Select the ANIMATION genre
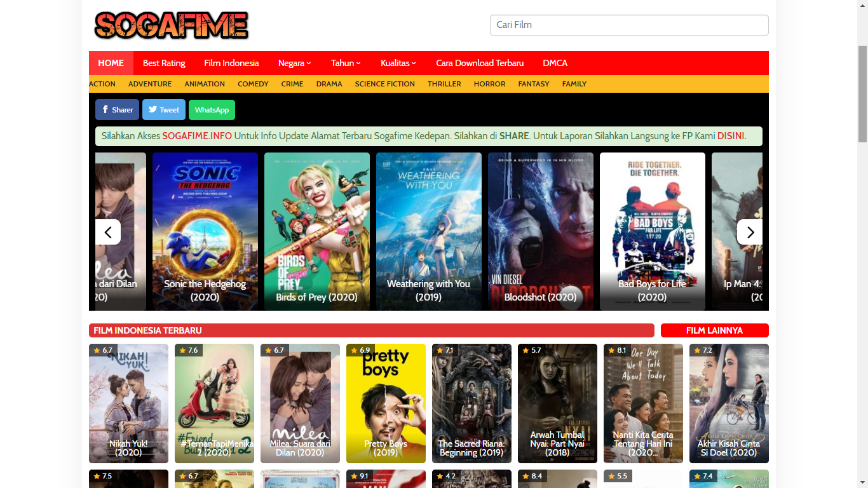 coord(205,84)
